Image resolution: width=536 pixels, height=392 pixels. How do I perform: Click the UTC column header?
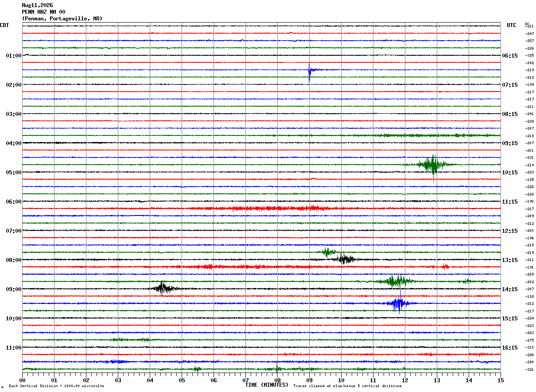pyautogui.click(x=512, y=25)
